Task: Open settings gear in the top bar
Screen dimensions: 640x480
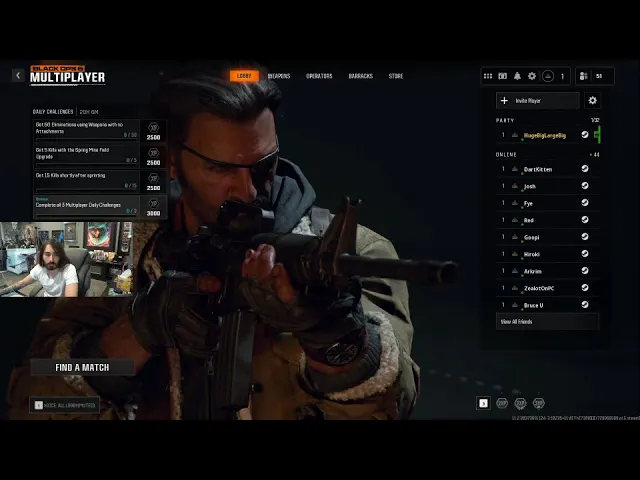Action: 532,76
